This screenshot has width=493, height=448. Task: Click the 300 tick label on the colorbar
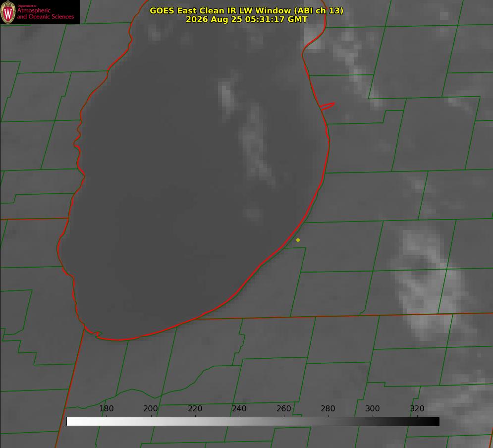(x=373, y=408)
